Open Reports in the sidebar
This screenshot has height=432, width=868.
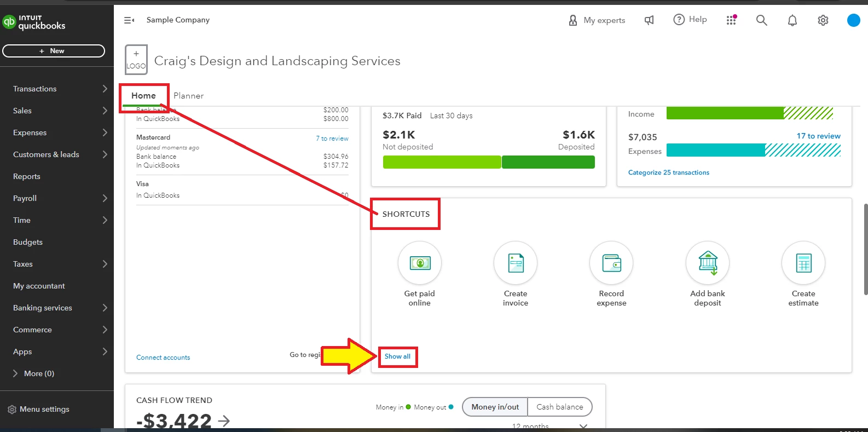27,176
